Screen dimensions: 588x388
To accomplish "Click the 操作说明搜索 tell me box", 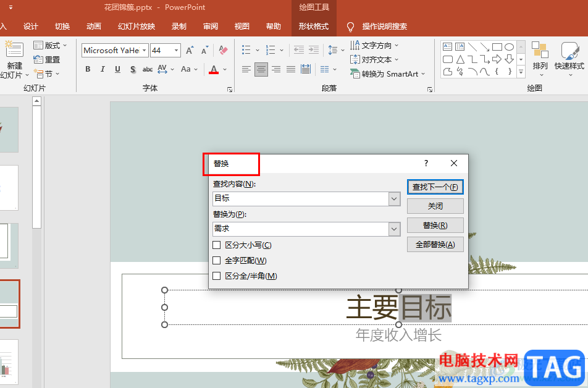I will tap(377, 27).
